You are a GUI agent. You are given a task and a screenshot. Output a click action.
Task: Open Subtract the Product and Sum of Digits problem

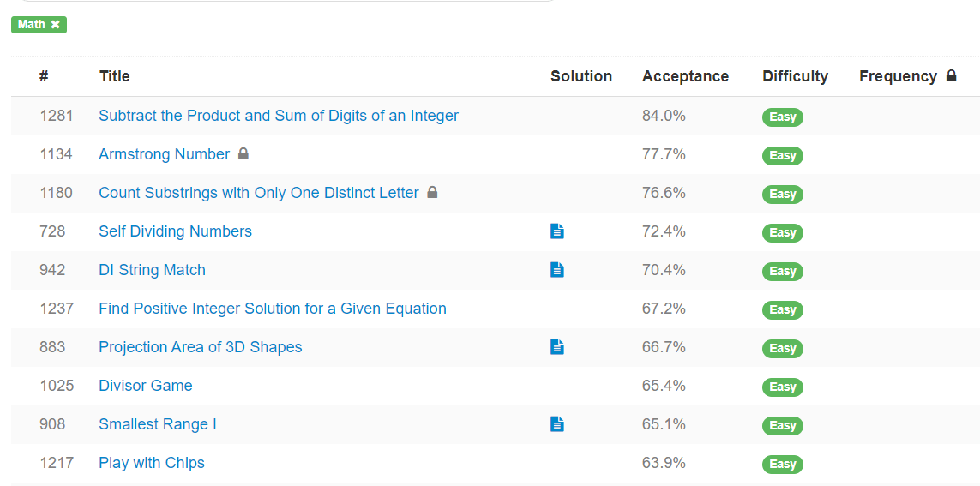(x=279, y=116)
